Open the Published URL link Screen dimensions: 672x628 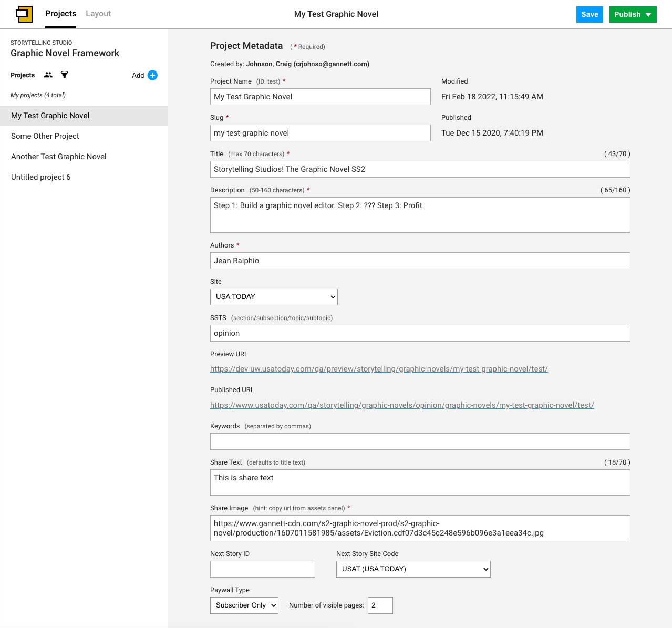coord(402,405)
